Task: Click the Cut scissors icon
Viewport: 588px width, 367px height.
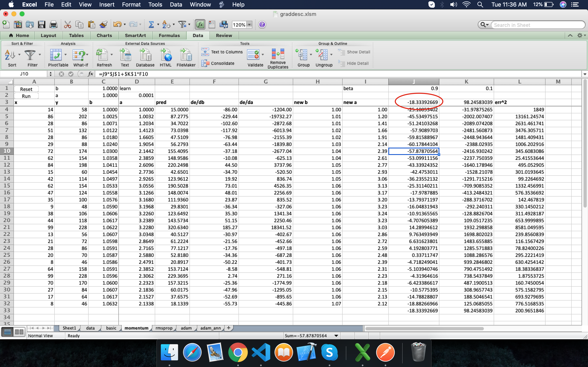Action: (x=67, y=24)
